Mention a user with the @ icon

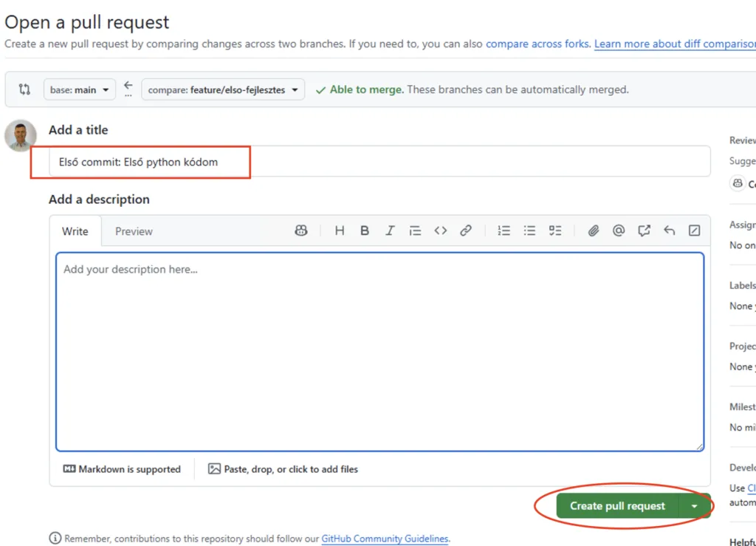(619, 231)
